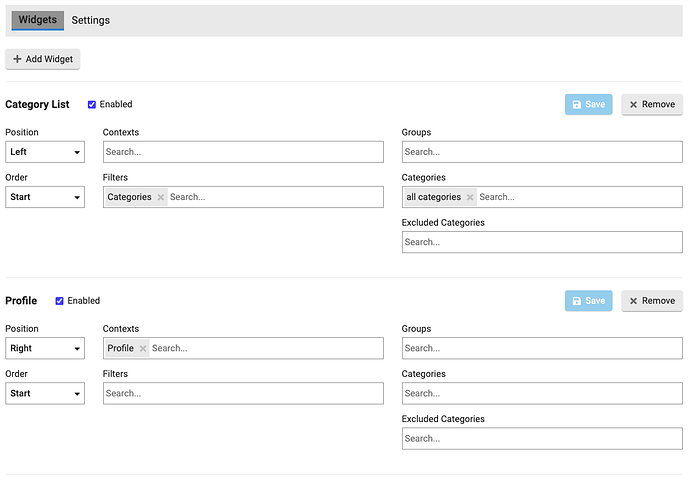Click the Add Widget button
690x480 pixels.
43,59
